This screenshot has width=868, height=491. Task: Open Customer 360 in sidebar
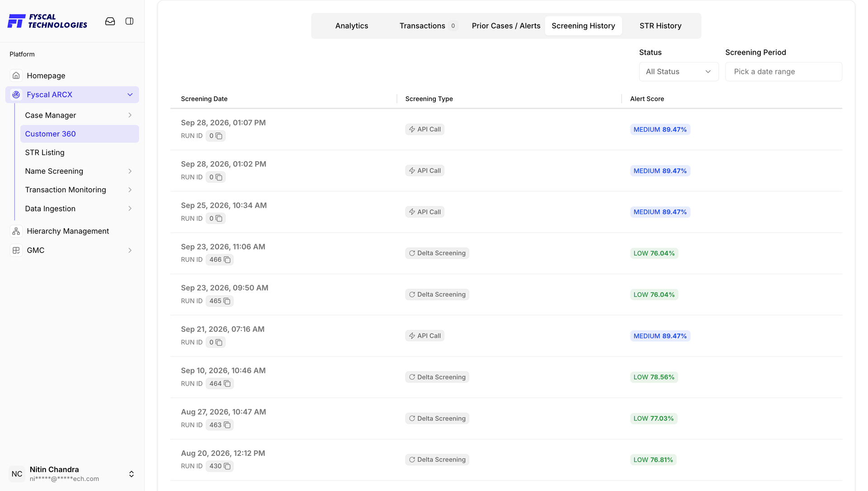click(80, 134)
